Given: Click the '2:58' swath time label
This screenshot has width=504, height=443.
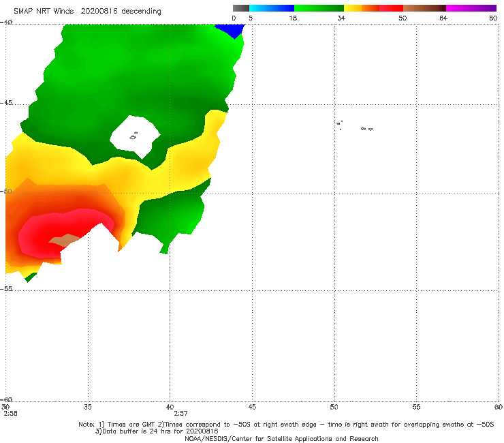Looking at the screenshot, I should point(11,414).
